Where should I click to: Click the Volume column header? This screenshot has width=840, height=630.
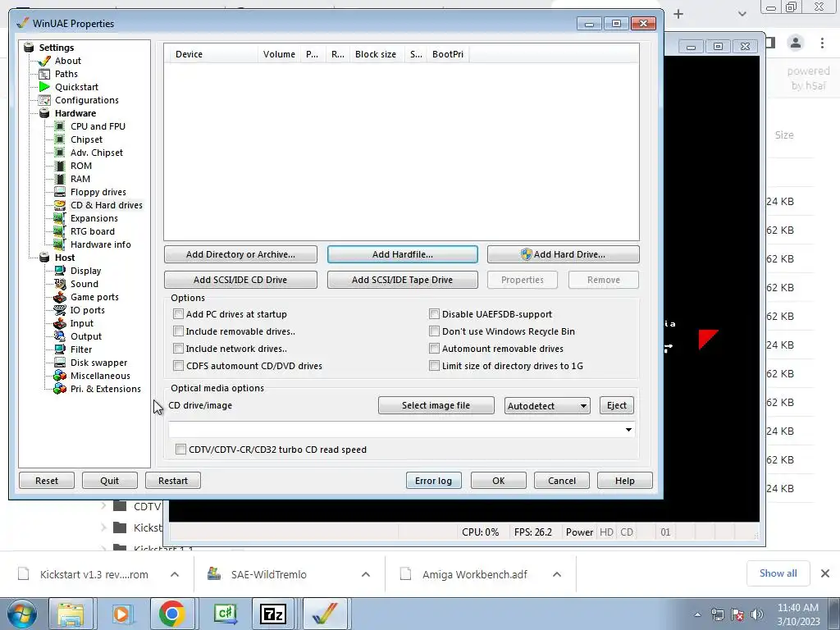[279, 54]
